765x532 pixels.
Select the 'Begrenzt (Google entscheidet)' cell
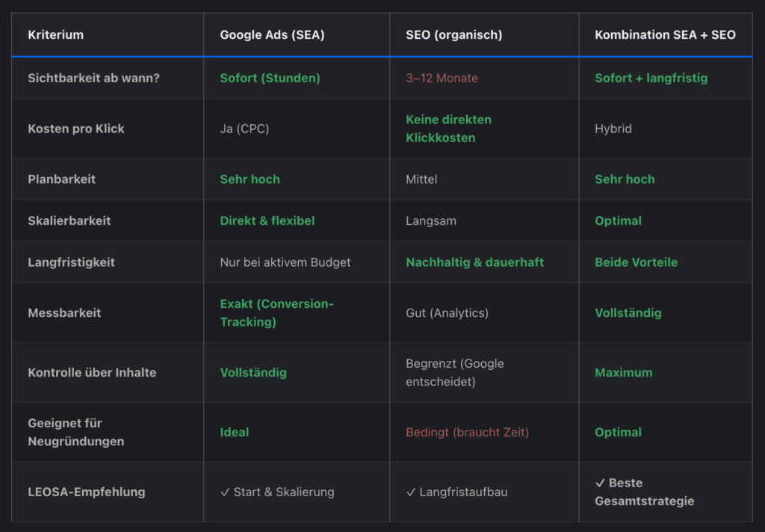coord(455,373)
